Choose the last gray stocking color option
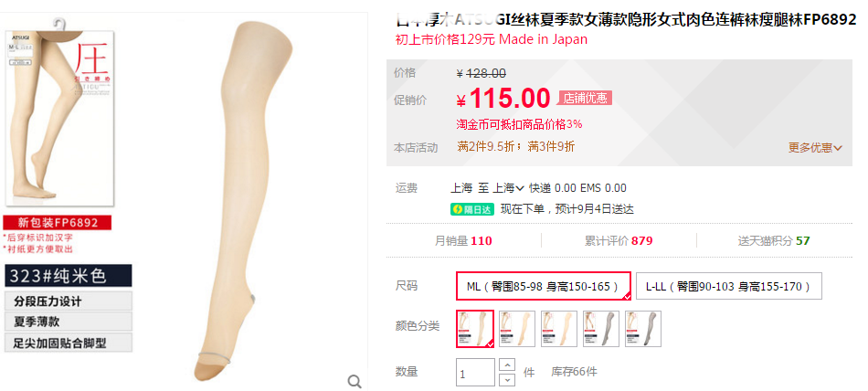 click(x=643, y=329)
